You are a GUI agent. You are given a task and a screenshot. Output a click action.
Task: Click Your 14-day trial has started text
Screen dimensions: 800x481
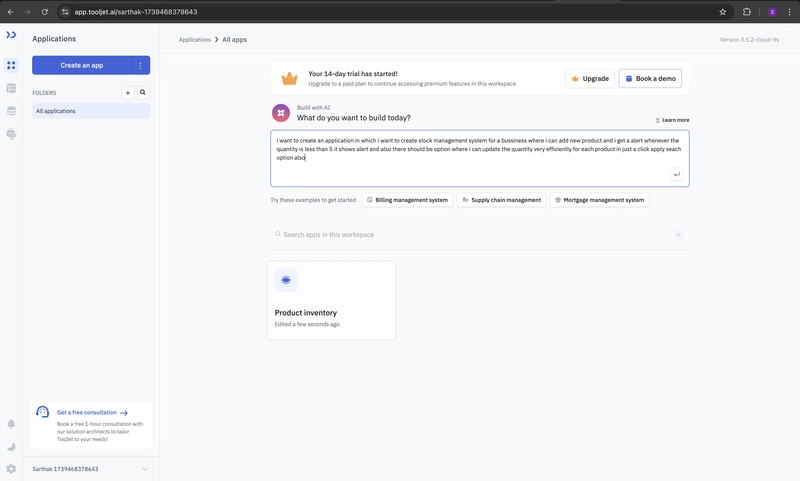pos(353,74)
